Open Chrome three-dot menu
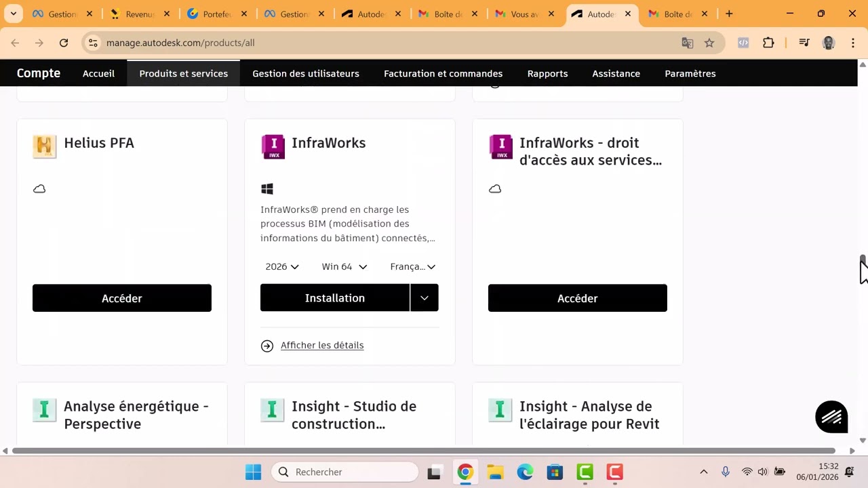Image resolution: width=868 pixels, height=488 pixels. [853, 43]
